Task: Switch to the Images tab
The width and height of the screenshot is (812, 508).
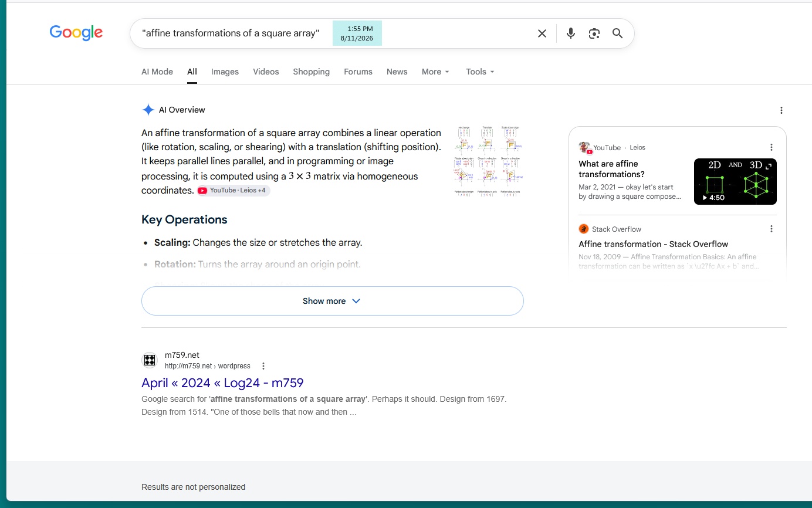Action: [x=225, y=72]
